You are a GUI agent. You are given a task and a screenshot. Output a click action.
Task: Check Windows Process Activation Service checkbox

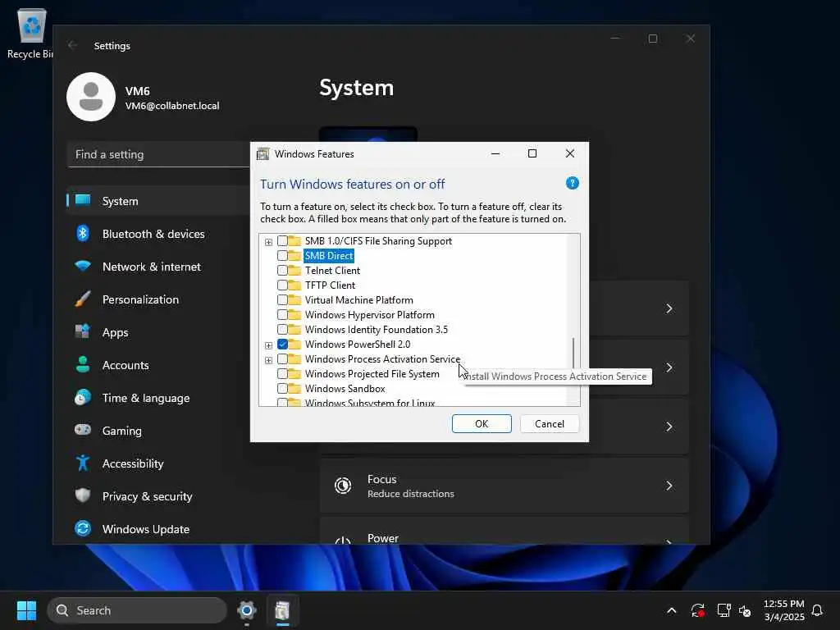282,359
